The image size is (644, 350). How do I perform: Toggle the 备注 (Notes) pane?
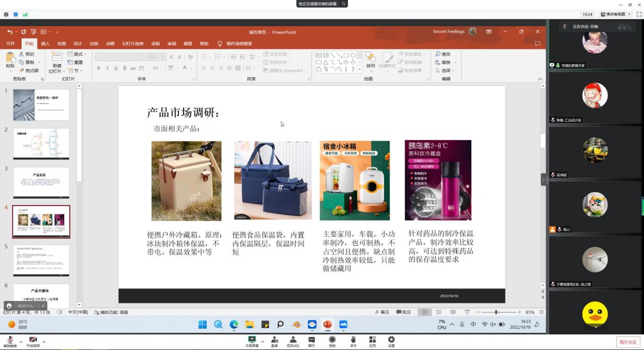click(382, 312)
